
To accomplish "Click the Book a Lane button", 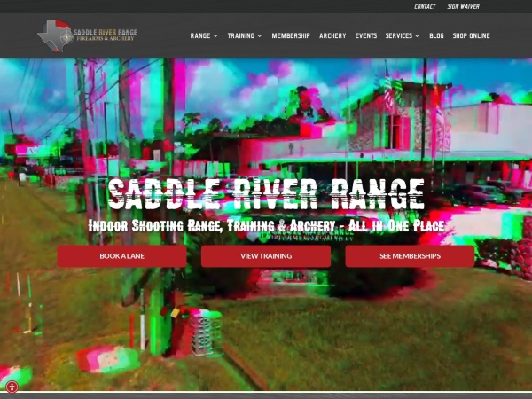I will click(x=121, y=256).
